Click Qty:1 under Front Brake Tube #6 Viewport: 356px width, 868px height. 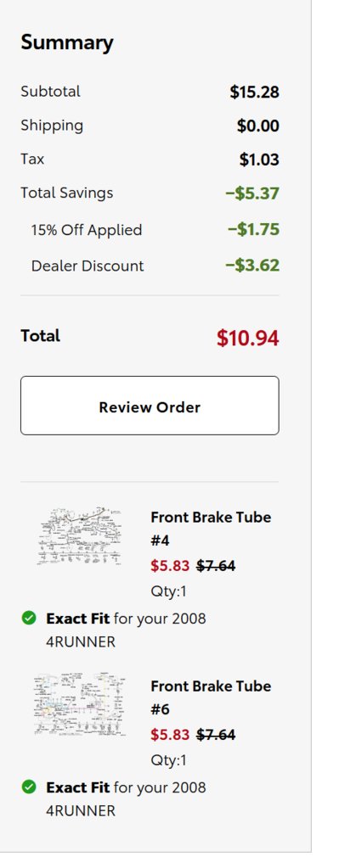click(x=168, y=760)
